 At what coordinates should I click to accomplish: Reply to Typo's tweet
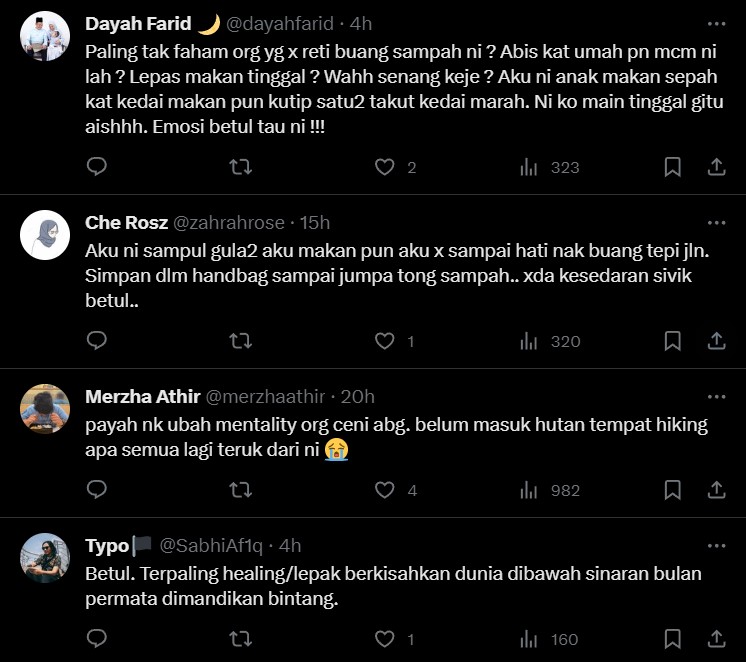pyautogui.click(x=97, y=639)
